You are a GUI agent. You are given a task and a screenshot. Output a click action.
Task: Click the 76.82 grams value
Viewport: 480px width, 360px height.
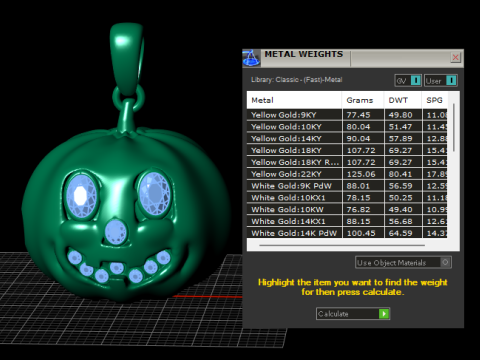[x=358, y=210]
